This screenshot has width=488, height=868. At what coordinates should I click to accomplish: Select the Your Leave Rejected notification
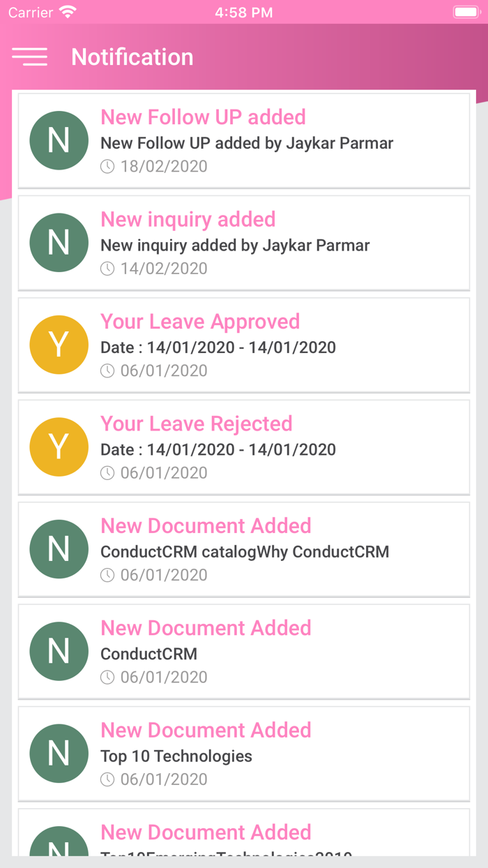pos(244,447)
